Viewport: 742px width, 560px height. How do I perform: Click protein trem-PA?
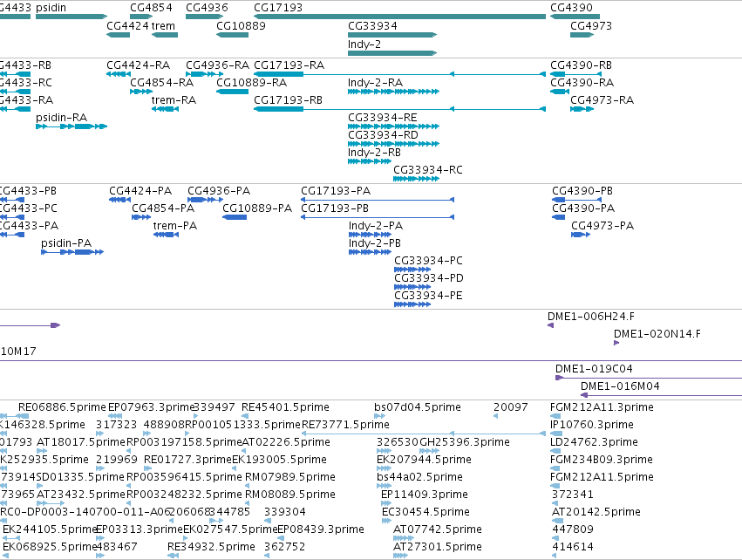175,226
